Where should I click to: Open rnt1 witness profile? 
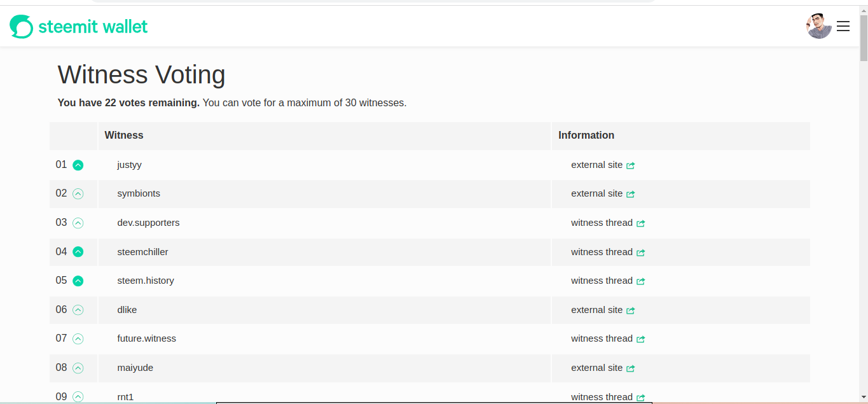(x=126, y=397)
